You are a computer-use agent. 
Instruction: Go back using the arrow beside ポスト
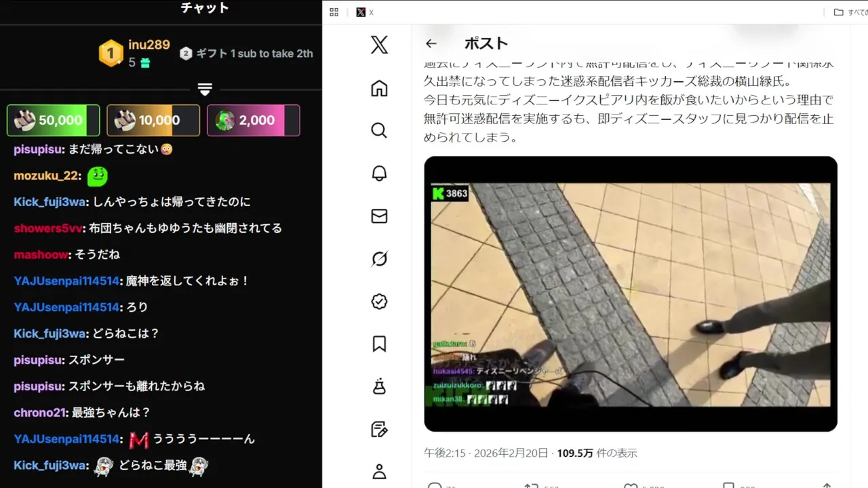click(x=431, y=43)
